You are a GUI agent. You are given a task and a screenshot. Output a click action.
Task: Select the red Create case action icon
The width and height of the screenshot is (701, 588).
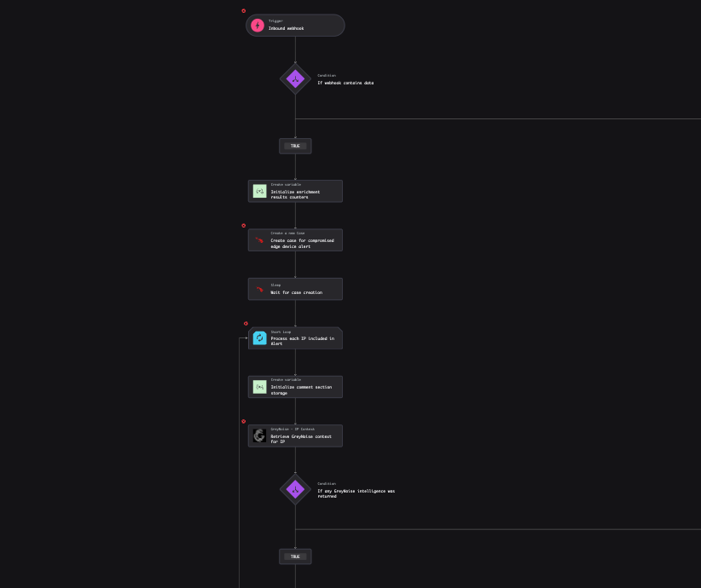click(260, 240)
